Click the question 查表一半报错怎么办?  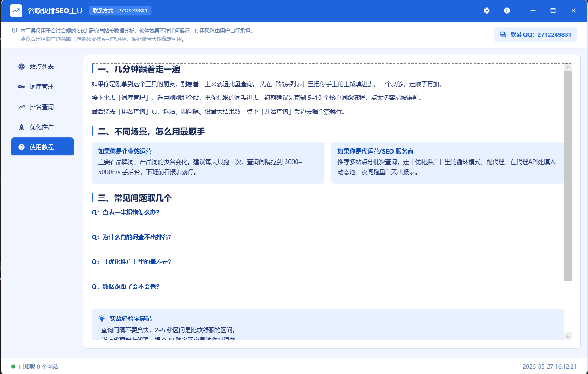(126, 213)
